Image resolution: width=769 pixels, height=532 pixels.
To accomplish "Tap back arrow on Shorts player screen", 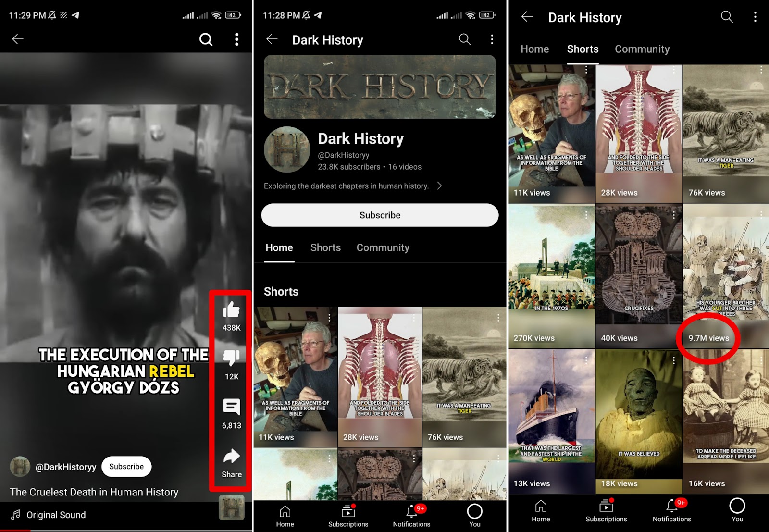I will (x=18, y=39).
